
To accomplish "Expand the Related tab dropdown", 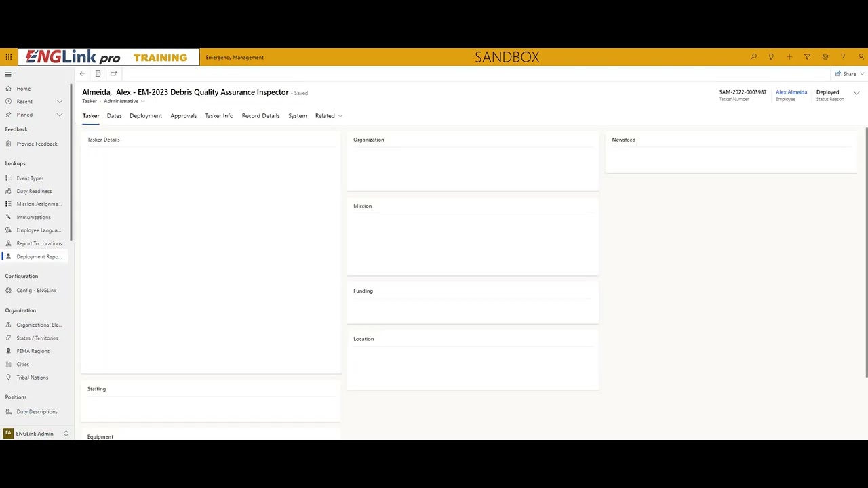I will [329, 116].
